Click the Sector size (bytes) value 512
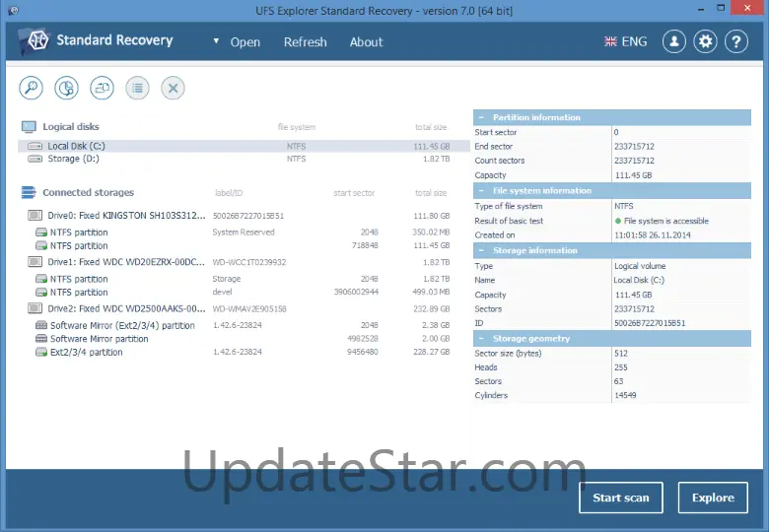This screenshot has width=769, height=532. 621,354
